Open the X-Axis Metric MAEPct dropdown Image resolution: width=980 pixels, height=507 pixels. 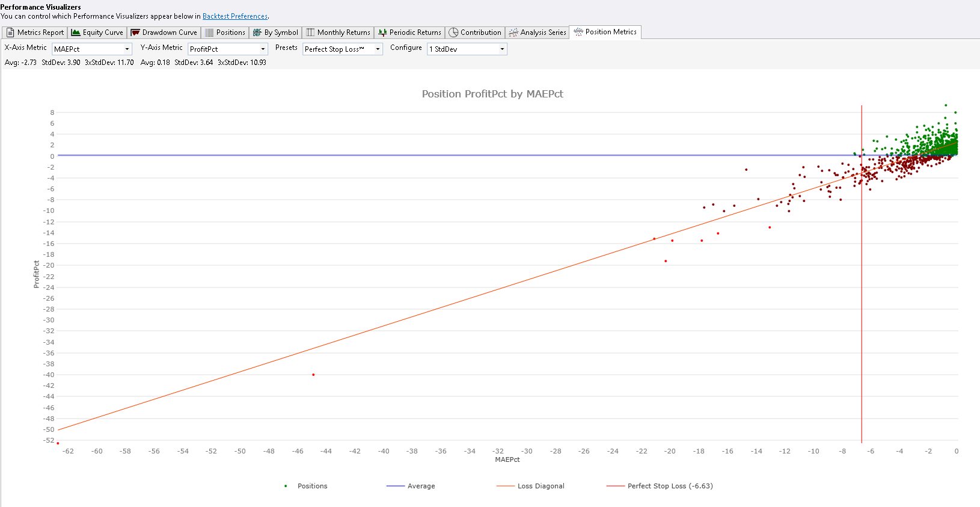point(127,49)
